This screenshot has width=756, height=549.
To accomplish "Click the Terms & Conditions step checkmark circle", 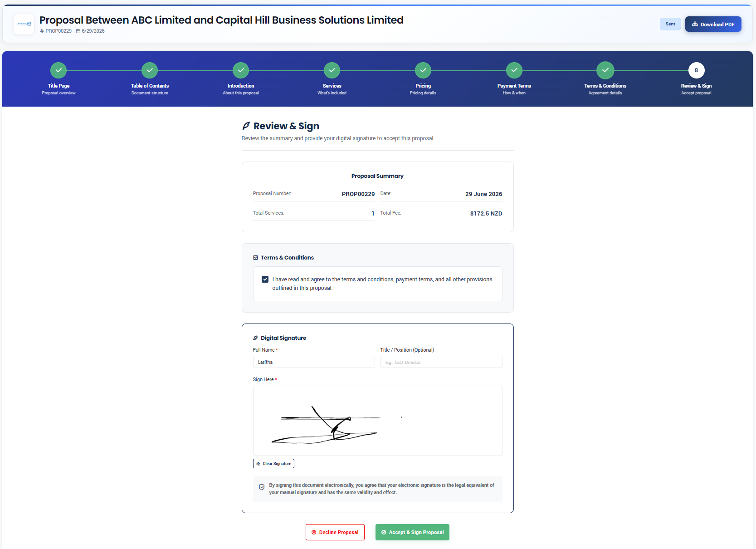I will pyautogui.click(x=605, y=70).
